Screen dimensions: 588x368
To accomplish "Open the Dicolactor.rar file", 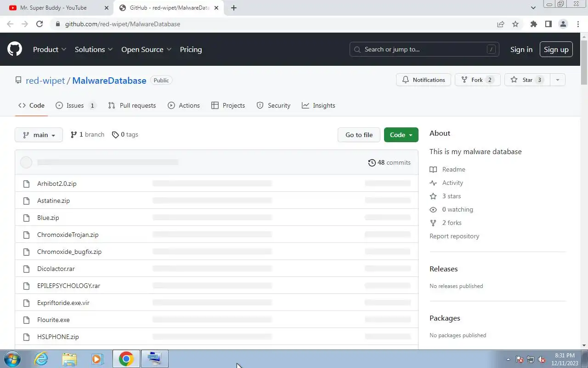I will point(56,269).
